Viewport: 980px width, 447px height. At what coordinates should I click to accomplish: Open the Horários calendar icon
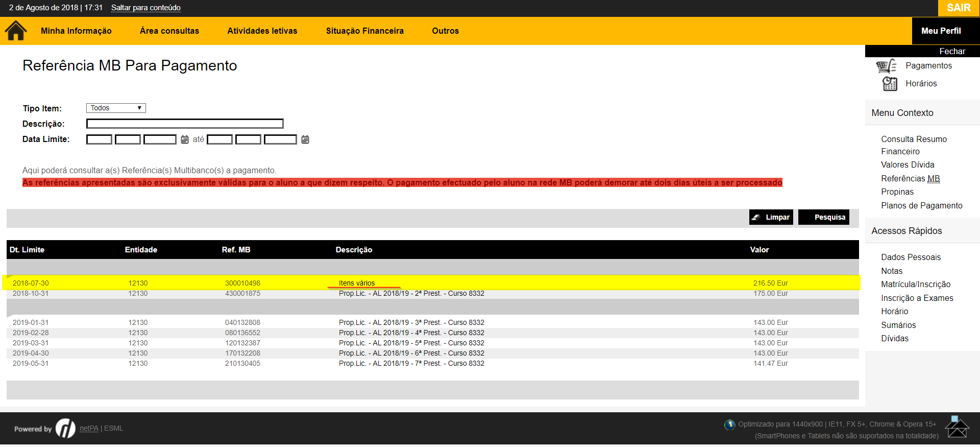[890, 84]
